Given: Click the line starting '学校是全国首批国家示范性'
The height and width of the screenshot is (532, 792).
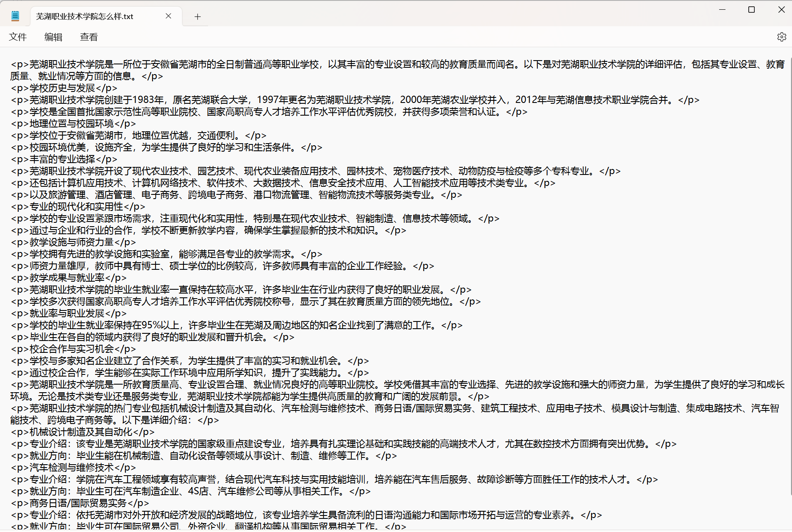Looking at the screenshot, I should pyautogui.click(x=269, y=112).
